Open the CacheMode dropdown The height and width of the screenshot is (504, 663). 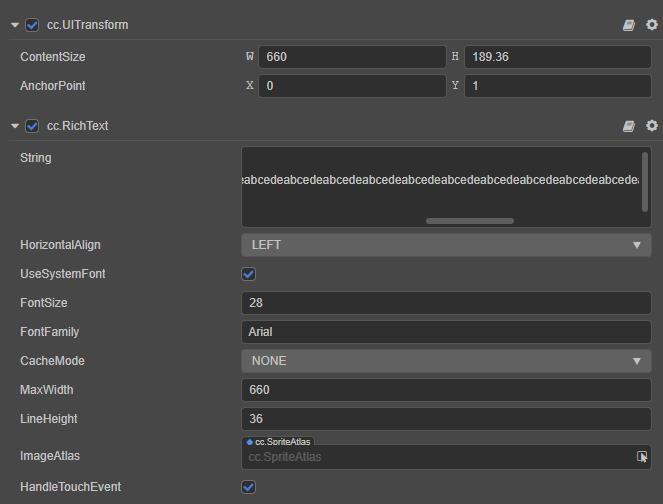446,361
